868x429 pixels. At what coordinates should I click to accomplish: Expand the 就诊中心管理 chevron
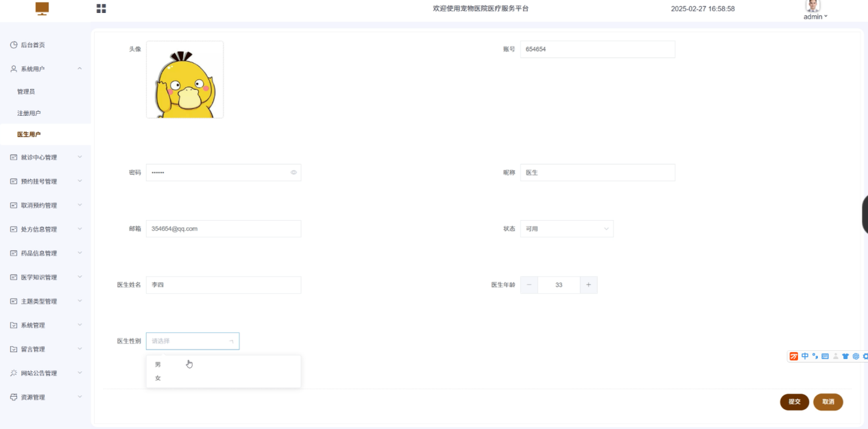[80, 158]
